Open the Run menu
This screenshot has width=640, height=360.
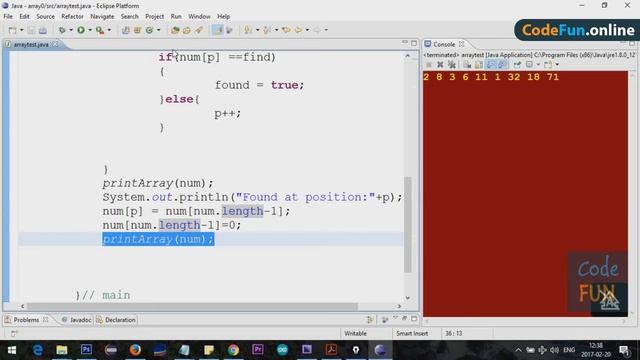(x=176, y=16)
